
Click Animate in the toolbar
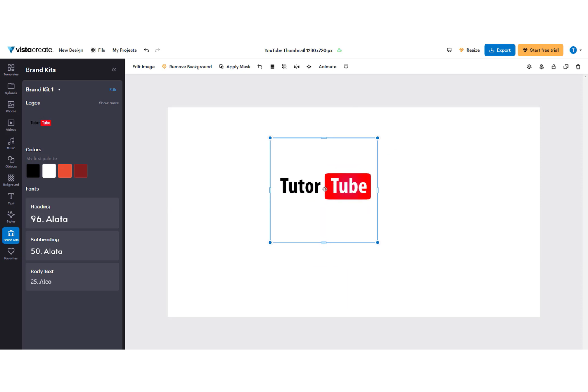(327, 67)
